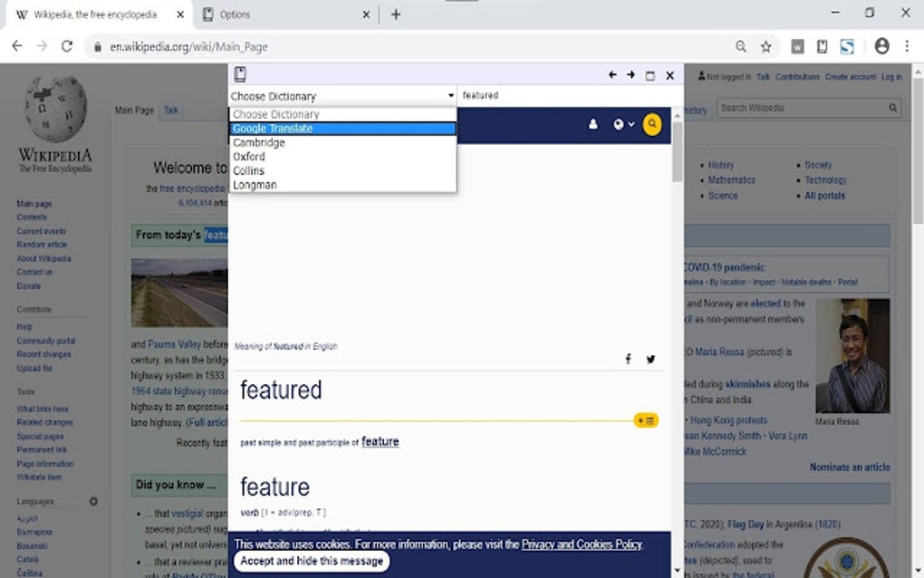
Task: Follow the underlined feature link
Action: click(x=380, y=441)
